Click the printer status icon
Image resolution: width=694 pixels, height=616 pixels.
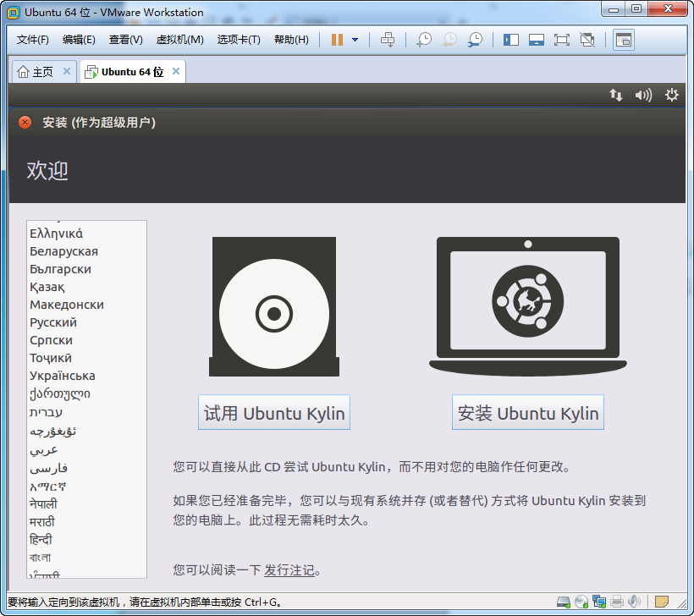pyautogui.click(x=616, y=602)
